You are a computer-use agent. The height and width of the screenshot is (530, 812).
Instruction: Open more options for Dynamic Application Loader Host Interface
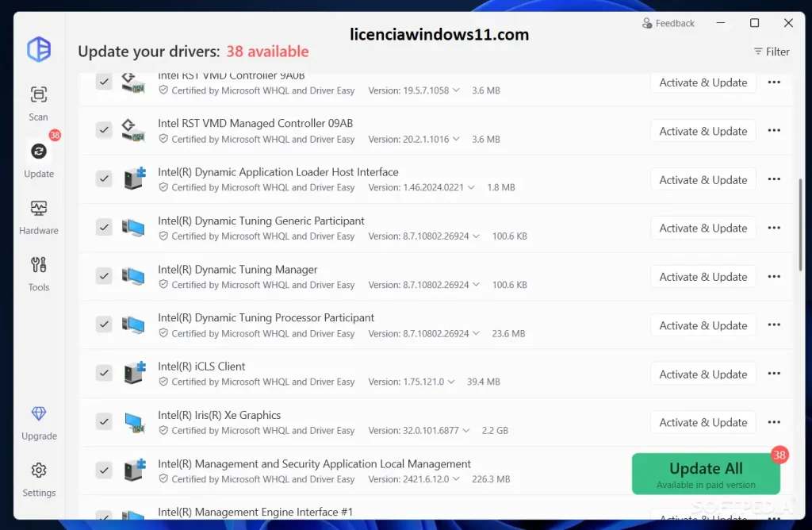(774, 179)
